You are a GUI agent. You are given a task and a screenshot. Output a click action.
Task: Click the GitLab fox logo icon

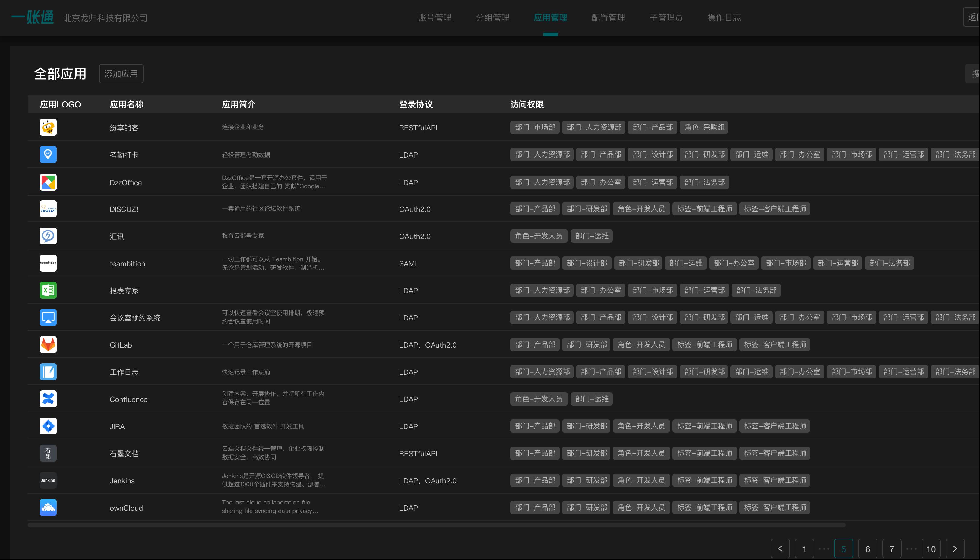pos(48,345)
